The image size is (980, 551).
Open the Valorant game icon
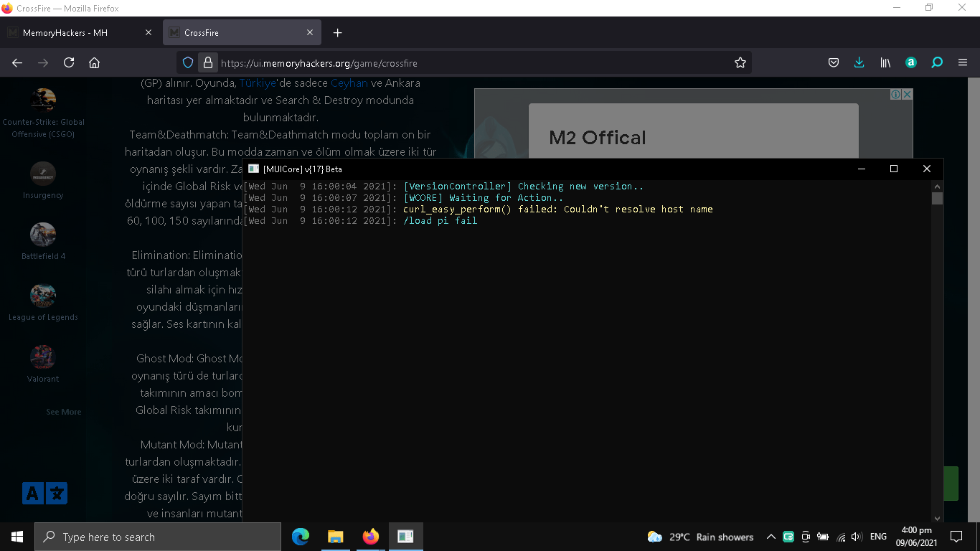(x=43, y=357)
